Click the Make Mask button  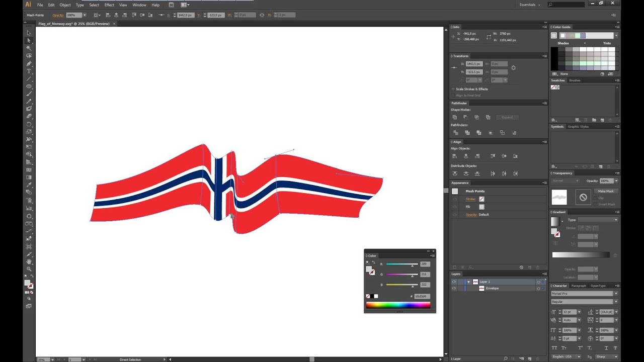pos(606,191)
